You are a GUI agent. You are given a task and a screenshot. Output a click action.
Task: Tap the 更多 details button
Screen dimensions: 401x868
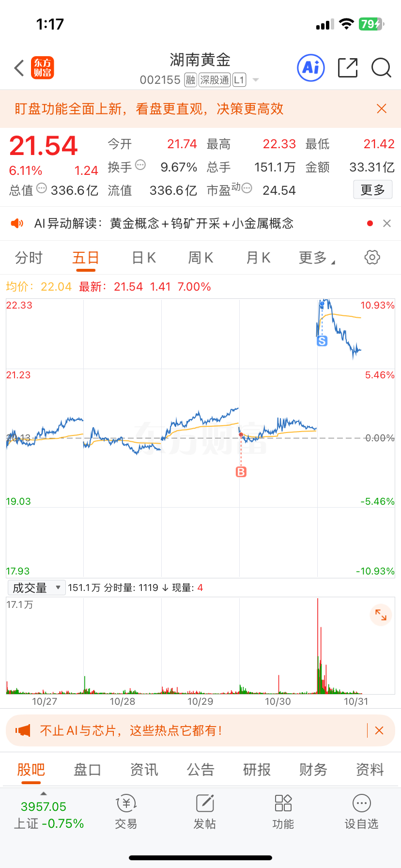coord(372,190)
